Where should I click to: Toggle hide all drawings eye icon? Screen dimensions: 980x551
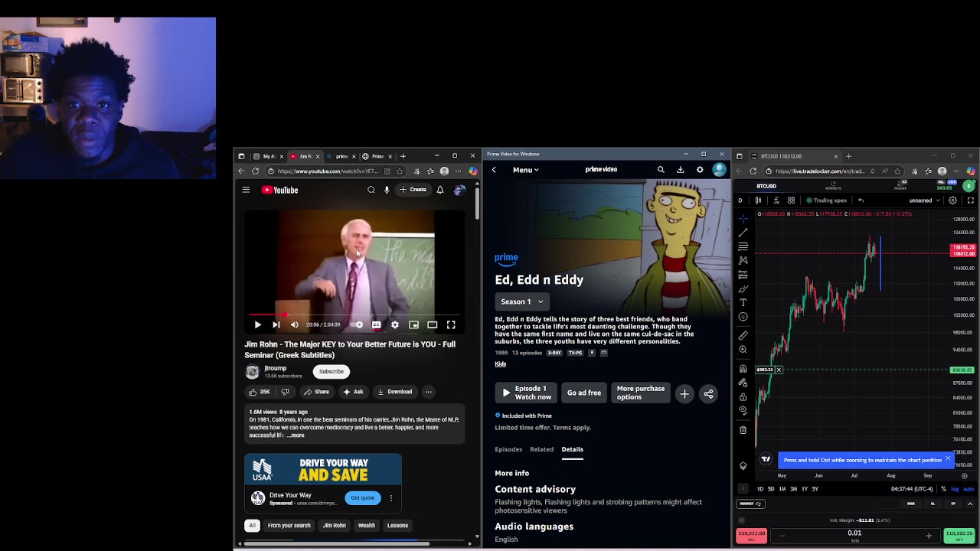point(743,409)
